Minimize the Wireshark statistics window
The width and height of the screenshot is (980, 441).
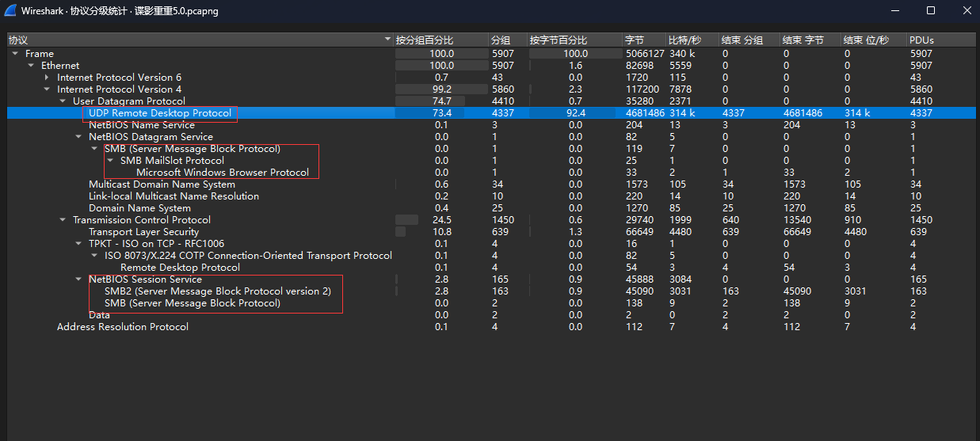[894, 10]
